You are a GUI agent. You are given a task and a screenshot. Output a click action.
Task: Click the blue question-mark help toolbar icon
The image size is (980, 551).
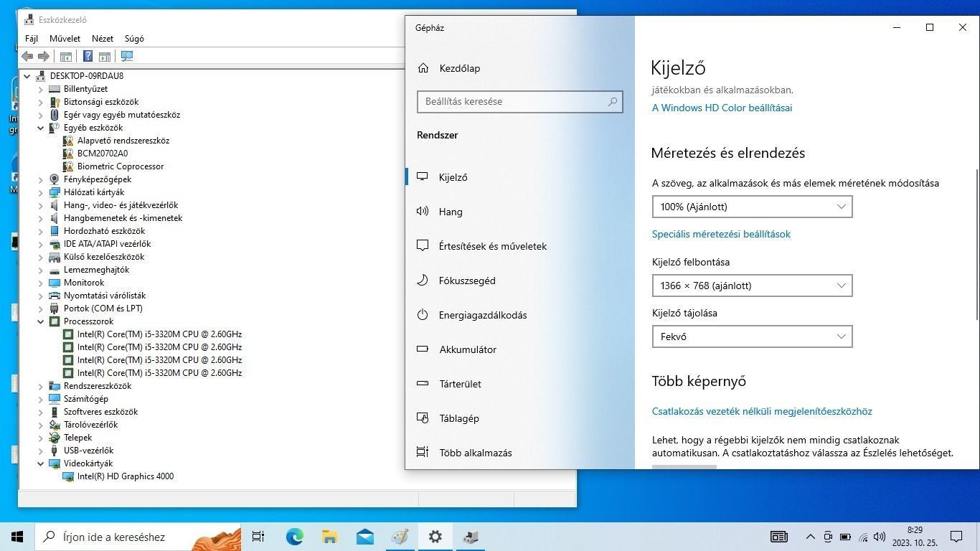click(x=88, y=56)
